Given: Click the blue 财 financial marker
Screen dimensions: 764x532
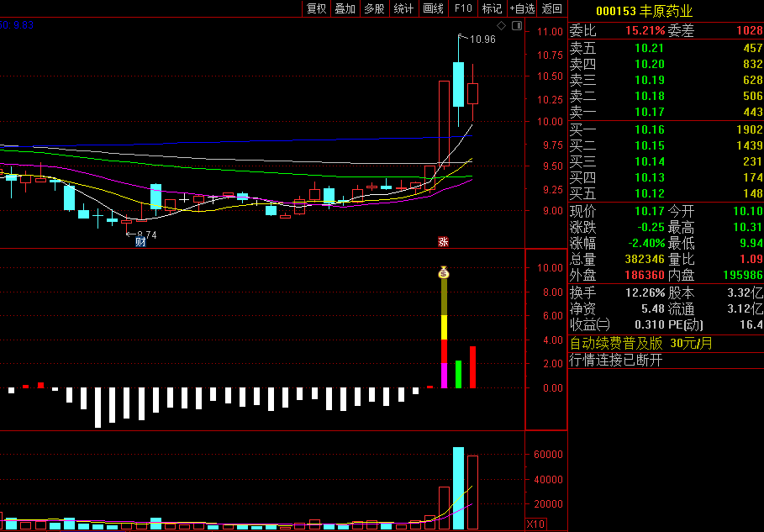Looking at the screenshot, I should tap(140, 242).
